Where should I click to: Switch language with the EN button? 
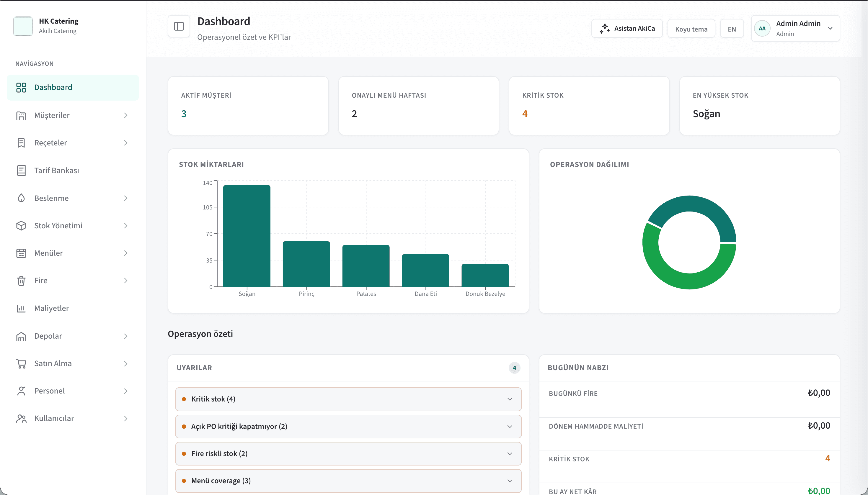[732, 29]
